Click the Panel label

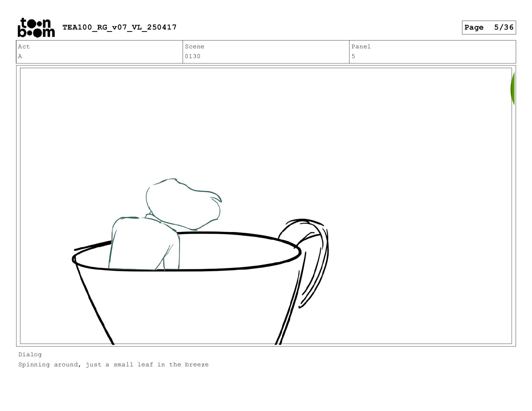[x=361, y=47]
